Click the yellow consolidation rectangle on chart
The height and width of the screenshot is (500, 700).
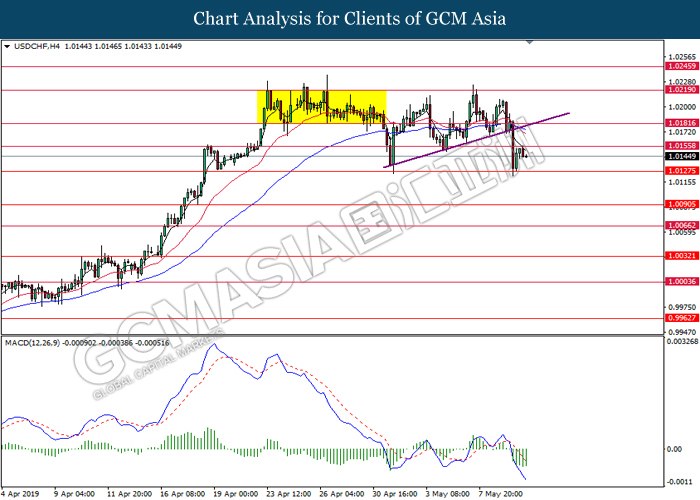click(x=321, y=107)
